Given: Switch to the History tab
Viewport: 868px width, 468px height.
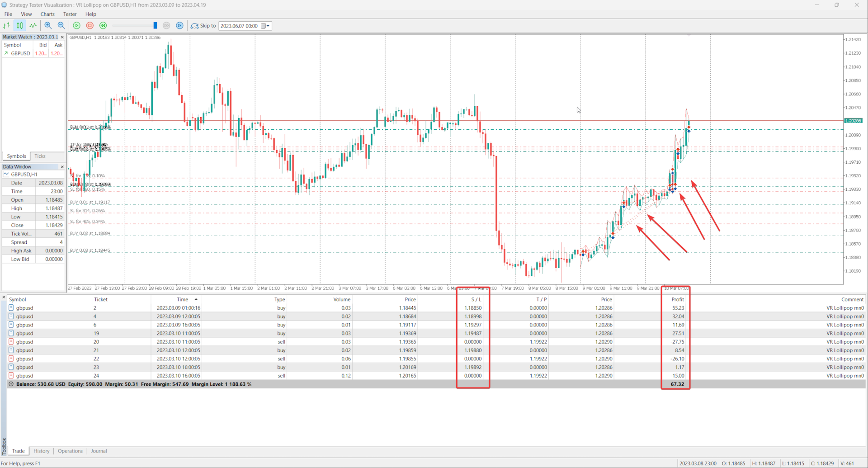Looking at the screenshot, I should click(42, 451).
